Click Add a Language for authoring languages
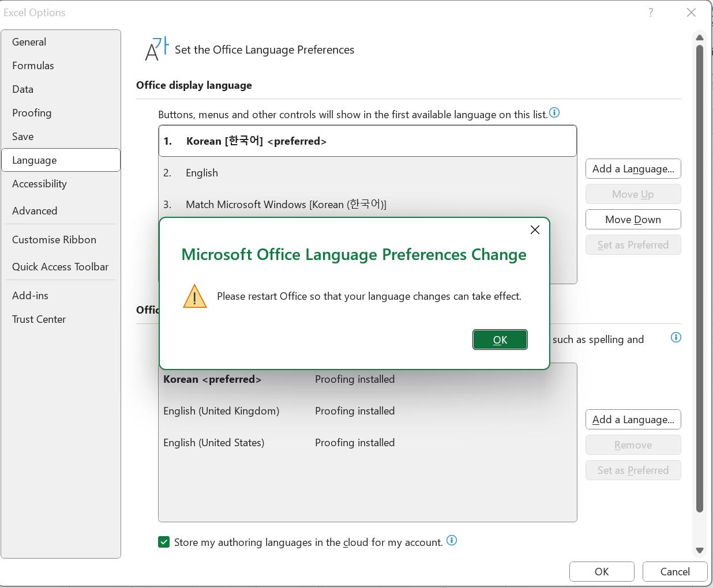This screenshot has height=588, width=713. pos(633,420)
